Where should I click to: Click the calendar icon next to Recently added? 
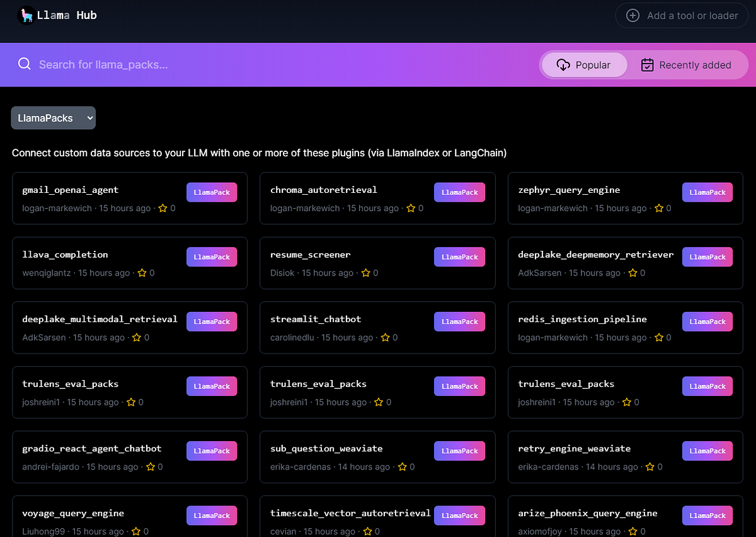(647, 64)
